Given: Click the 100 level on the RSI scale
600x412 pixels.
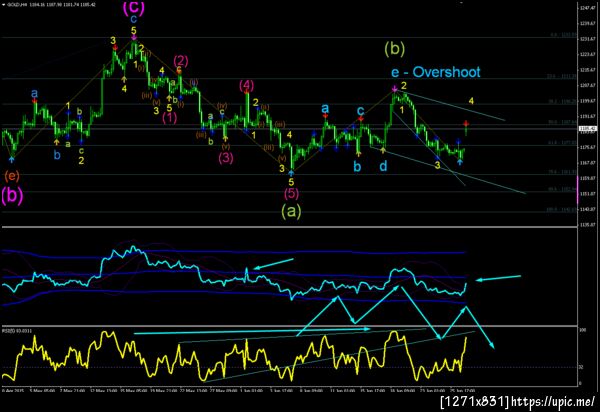Looking at the screenshot, I should (582, 329).
